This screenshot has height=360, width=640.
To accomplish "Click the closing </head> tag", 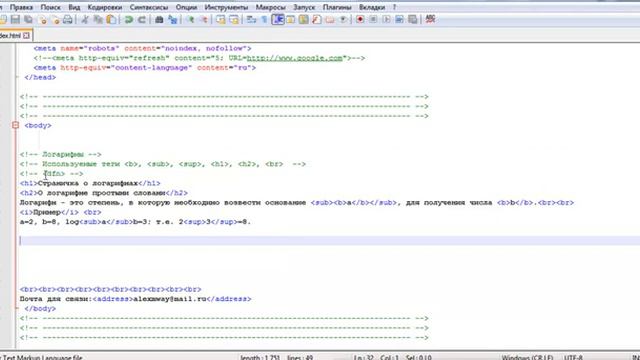I will tap(40, 78).
